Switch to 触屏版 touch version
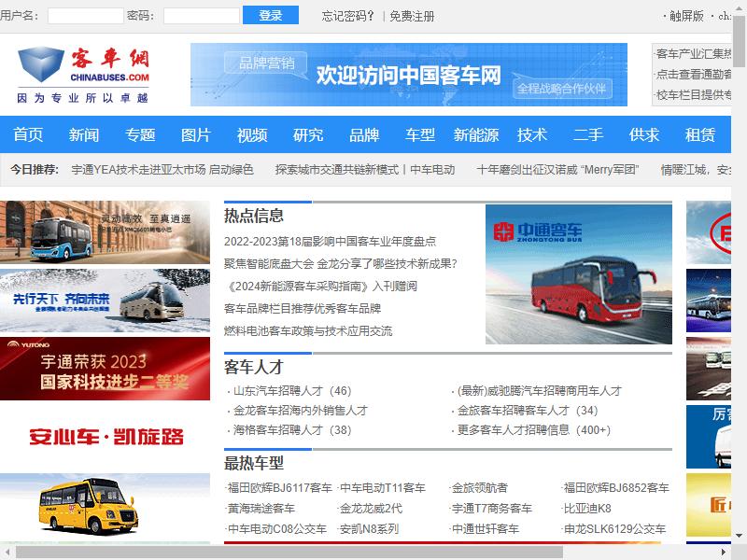The image size is (747, 560). point(686,16)
